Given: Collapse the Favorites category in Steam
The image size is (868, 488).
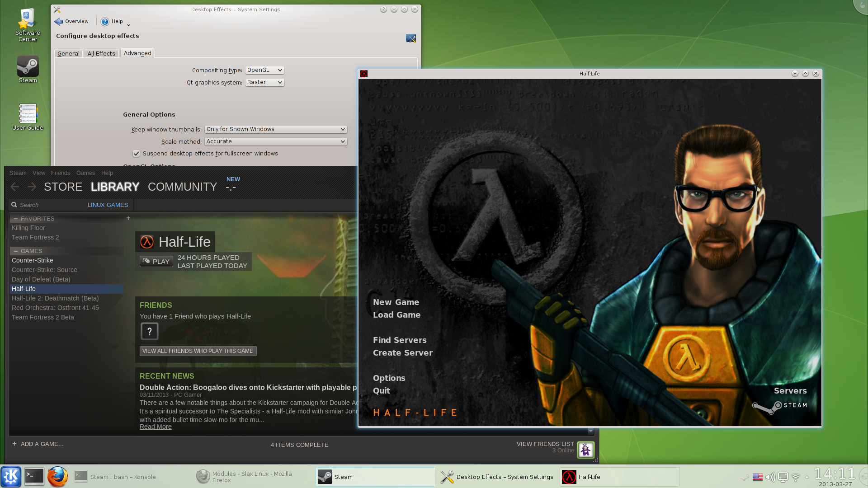Looking at the screenshot, I should tap(16, 218).
